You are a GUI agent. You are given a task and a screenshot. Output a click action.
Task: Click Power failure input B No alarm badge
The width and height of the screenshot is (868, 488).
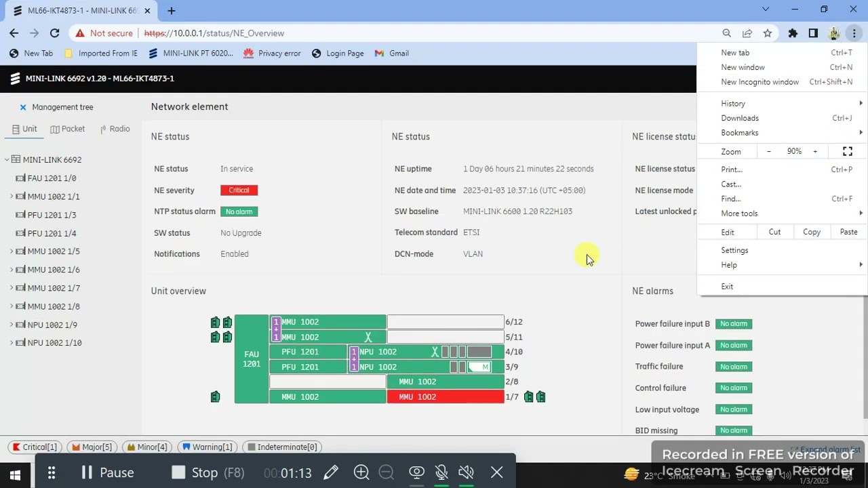(734, 324)
